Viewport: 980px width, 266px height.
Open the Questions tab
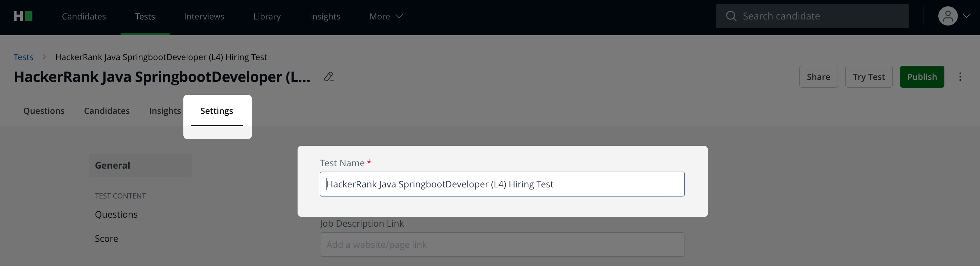[44, 111]
